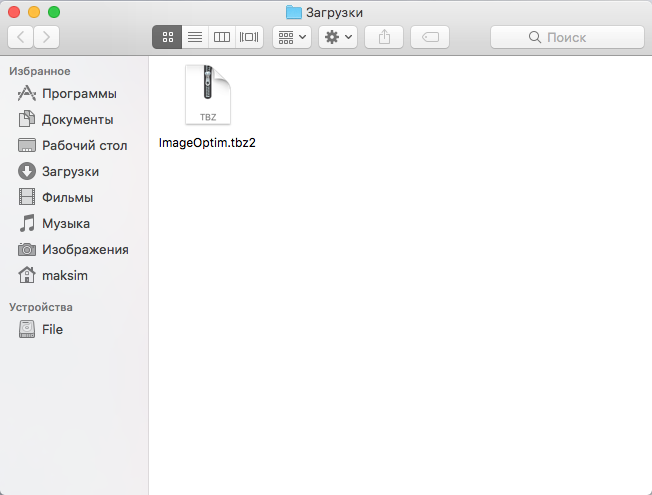652x495 pixels.
Task: Select the ImageOptim.tbz2 archive icon
Action: click(x=207, y=94)
